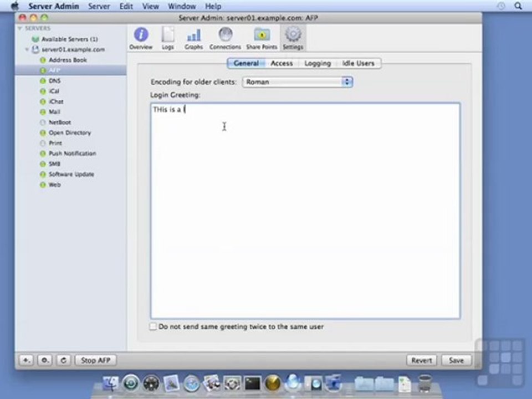Enable 'Do not send same greeting twice' checkbox
This screenshot has height=399, width=532.
pos(153,326)
